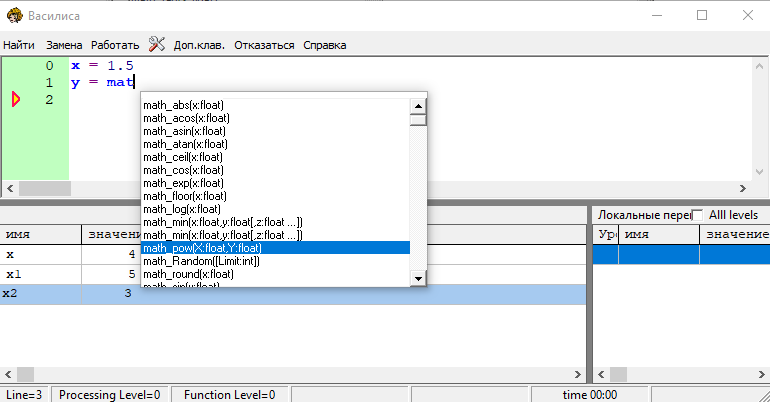Click the Василиса app icon in title bar
The image size is (770, 402).
click(x=14, y=15)
